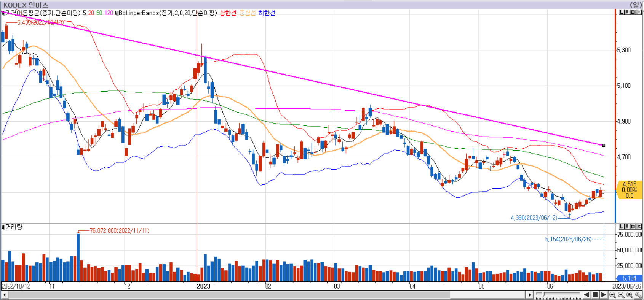Click the (일) daily period indicator

click(x=636, y=5)
